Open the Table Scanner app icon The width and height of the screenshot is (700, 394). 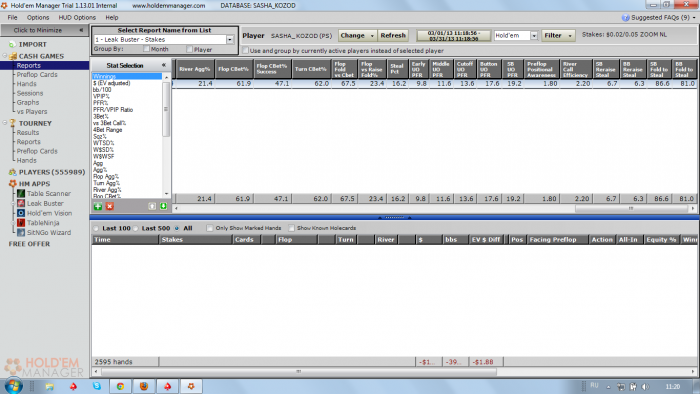point(21,194)
